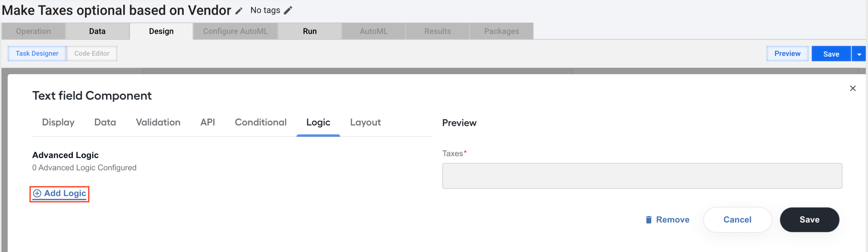The image size is (868, 252).
Task: Select the Conditional component tab
Action: (x=260, y=122)
